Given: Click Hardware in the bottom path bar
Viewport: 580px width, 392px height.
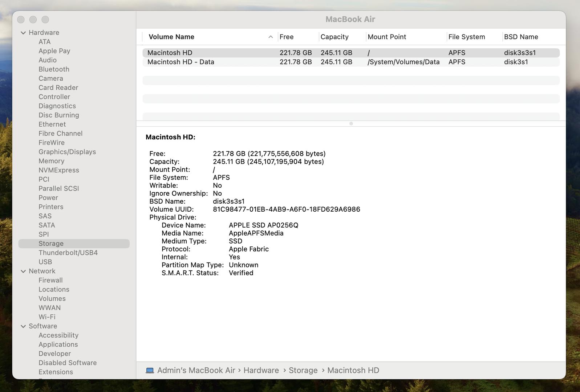Looking at the screenshot, I should tap(261, 371).
